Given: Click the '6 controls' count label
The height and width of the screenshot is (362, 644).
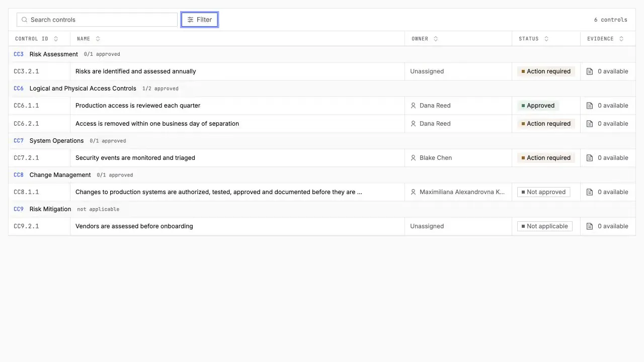Looking at the screenshot, I should 611,20.
